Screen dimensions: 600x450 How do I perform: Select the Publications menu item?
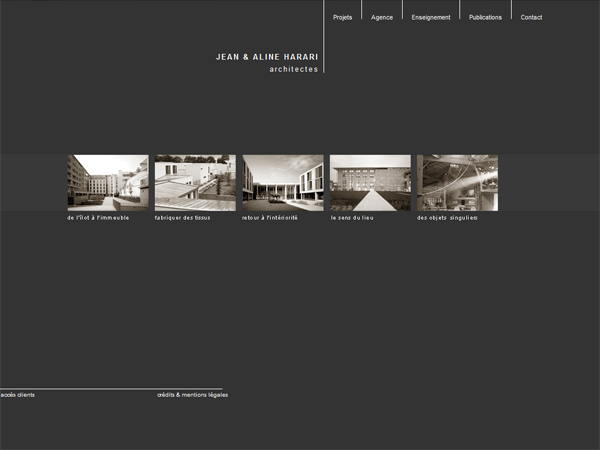click(485, 18)
